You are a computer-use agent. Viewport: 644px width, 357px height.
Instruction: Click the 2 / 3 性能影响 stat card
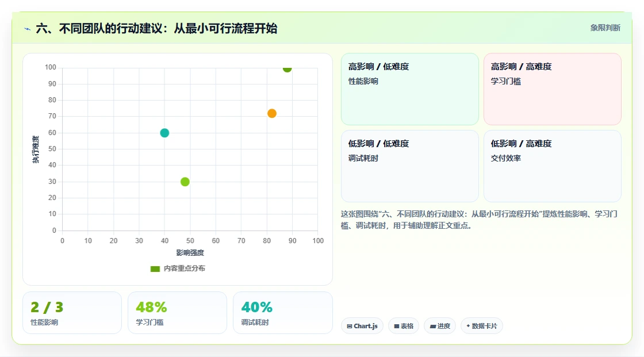tap(72, 313)
